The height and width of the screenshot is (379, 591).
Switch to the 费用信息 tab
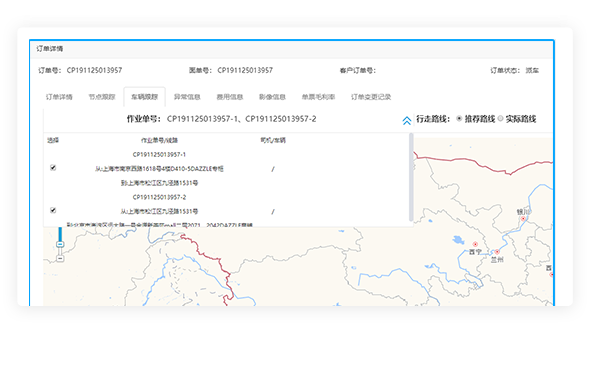(x=230, y=97)
